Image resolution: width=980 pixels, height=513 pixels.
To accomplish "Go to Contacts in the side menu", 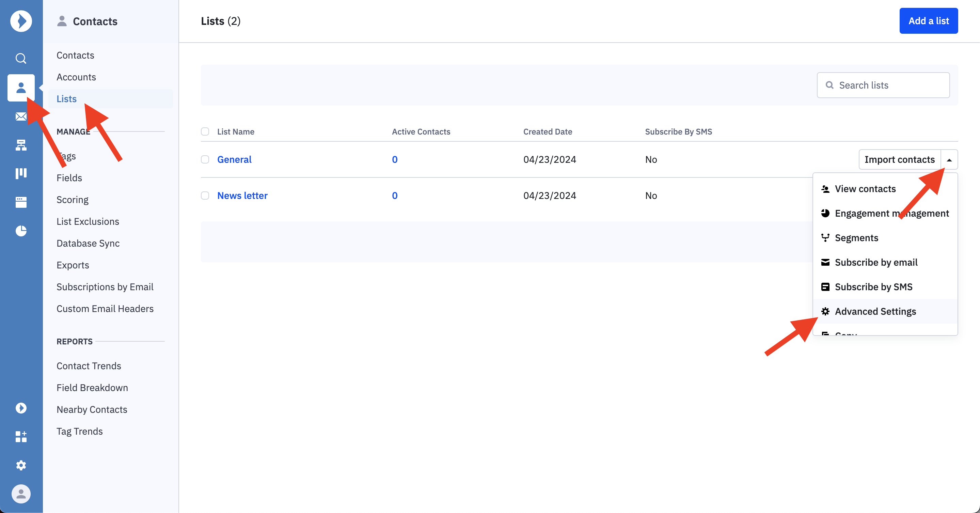I will point(75,55).
